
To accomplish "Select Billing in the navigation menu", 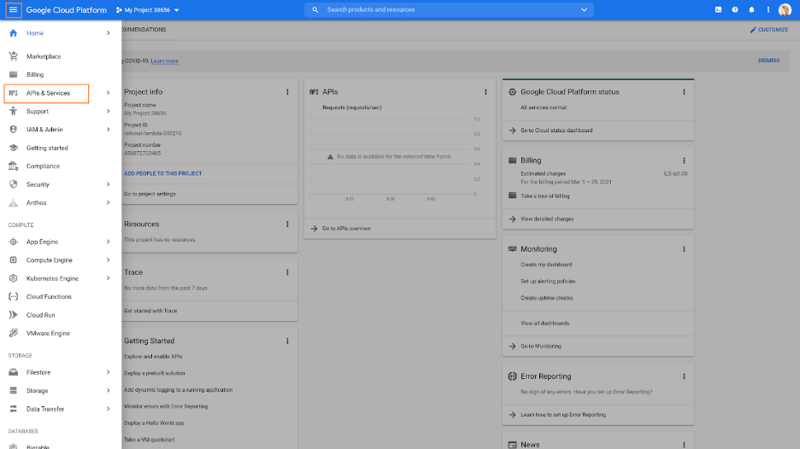I will coord(35,75).
